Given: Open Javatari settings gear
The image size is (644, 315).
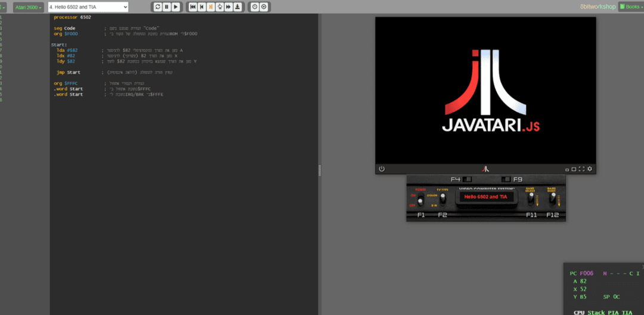Looking at the screenshot, I should [590, 169].
